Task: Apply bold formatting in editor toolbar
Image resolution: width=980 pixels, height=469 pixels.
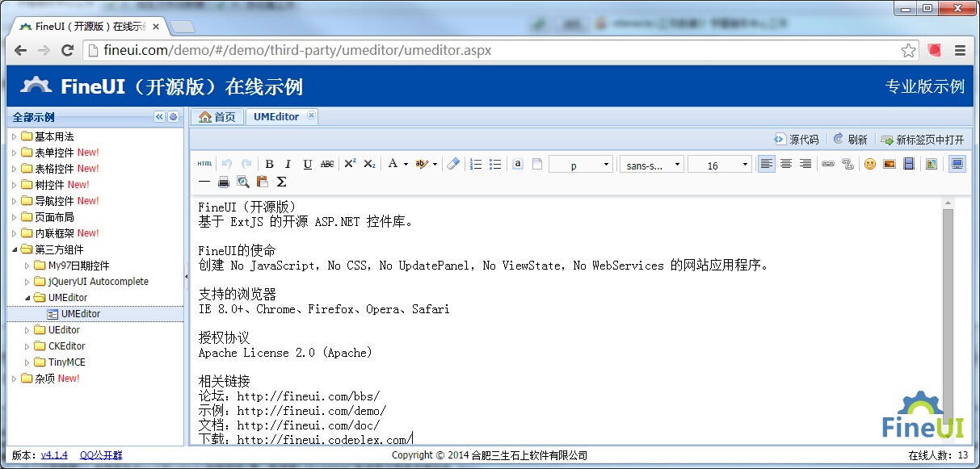Action: click(x=269, y=164)
